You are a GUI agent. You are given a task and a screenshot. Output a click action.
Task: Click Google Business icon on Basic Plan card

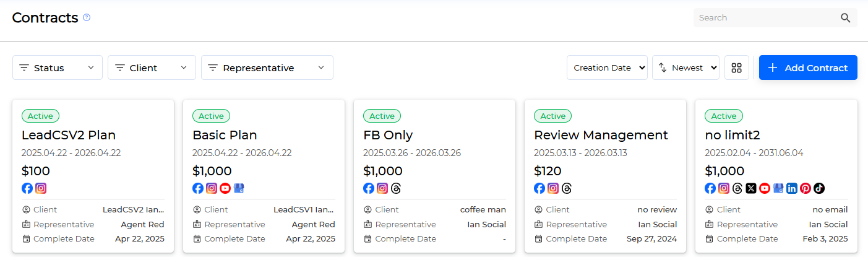click(239, 188)
